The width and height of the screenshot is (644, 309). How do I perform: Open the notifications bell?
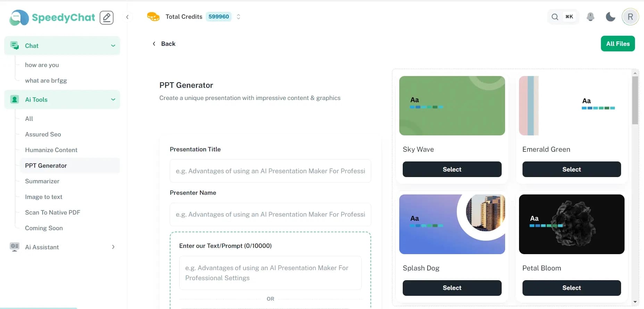[590, 17]
